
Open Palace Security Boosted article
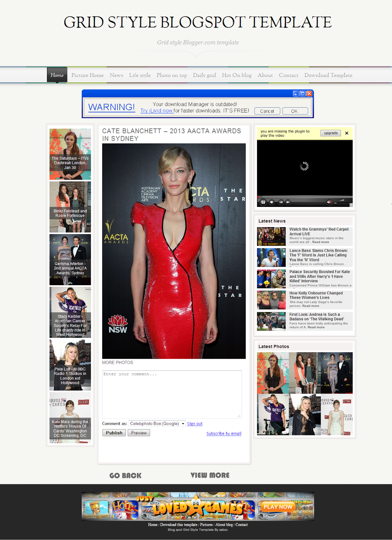(319, 276)
